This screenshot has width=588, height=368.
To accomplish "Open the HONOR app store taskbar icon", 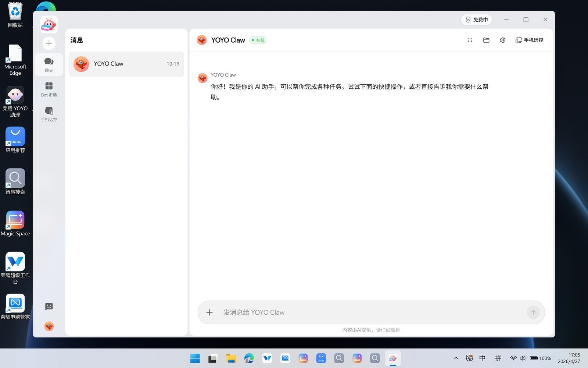I will coord(321,358).
